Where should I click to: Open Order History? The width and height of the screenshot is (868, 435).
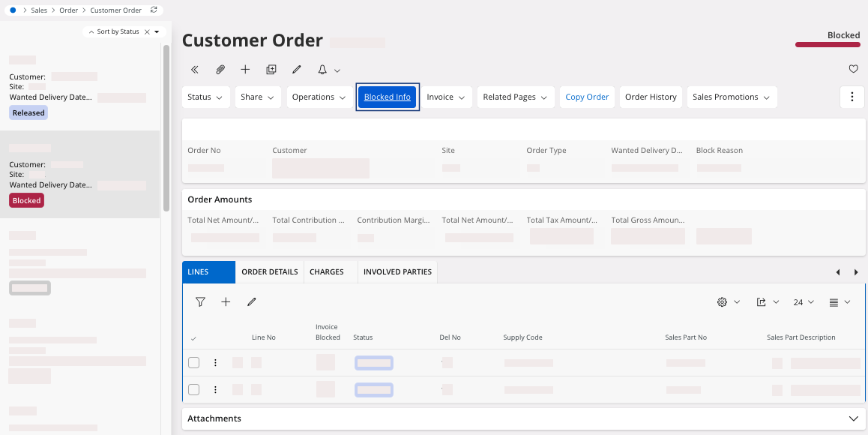tap(651, 97)
